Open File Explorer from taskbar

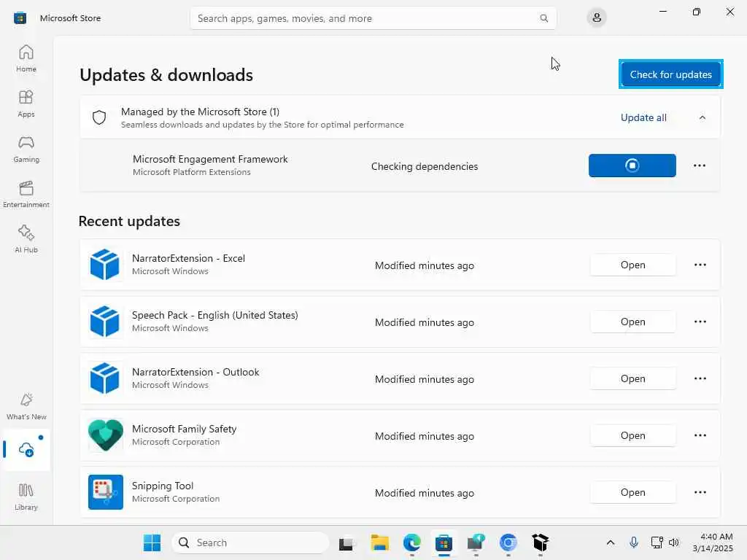pyautogui.click(x=379, y=542)
